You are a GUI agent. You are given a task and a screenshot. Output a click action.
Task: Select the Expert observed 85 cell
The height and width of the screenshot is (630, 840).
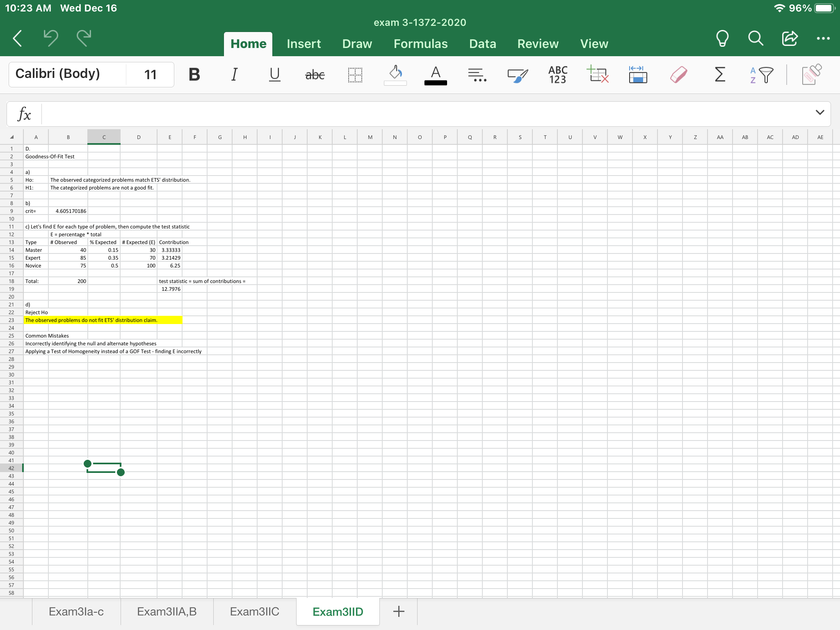tap(68, 258)
